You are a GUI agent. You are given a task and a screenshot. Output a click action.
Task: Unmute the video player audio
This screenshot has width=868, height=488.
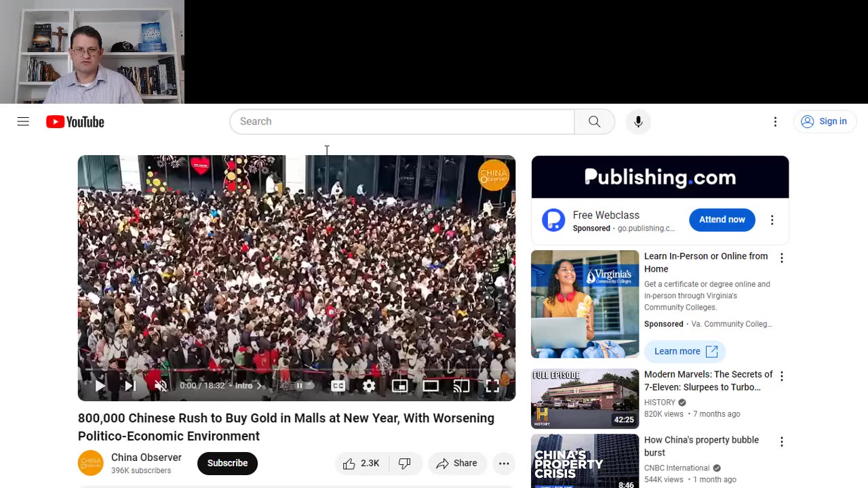[161, 386]
